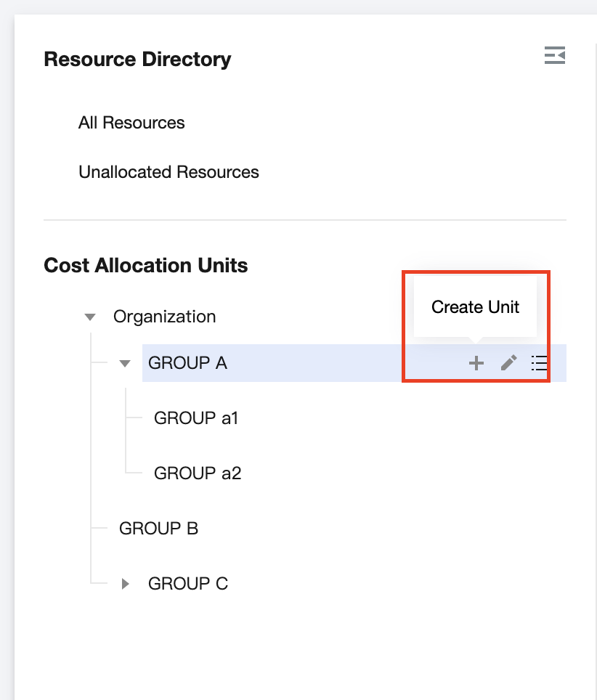Click the Create Unit tooltip

pos(475,307)
